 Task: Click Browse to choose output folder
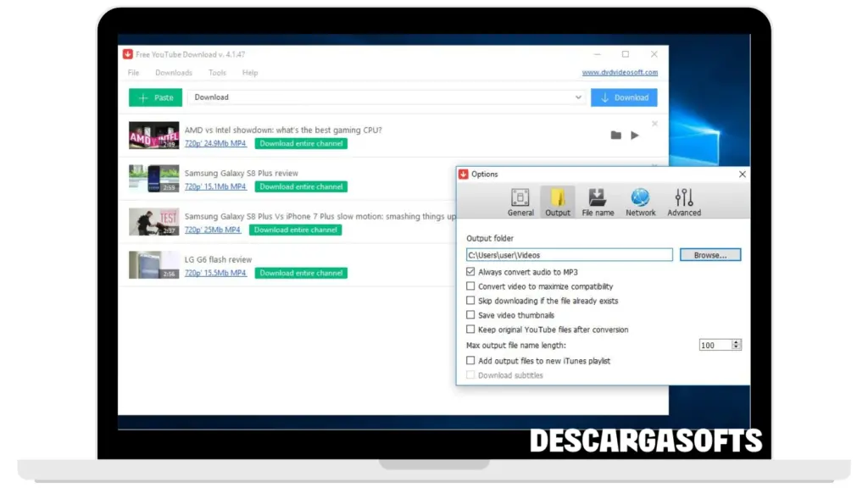tap(709, 254)
